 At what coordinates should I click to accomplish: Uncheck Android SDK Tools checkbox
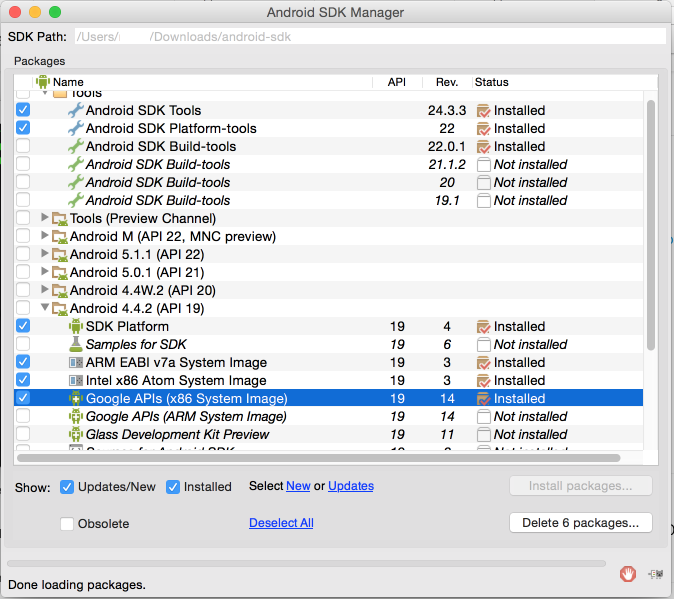(x=23, y=110)
